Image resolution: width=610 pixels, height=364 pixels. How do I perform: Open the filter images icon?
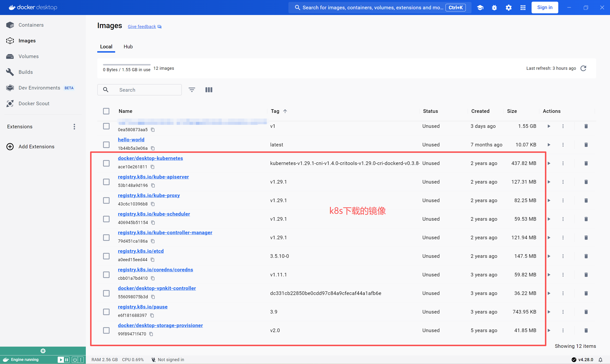pyautogui.click(x=192, y=90)
